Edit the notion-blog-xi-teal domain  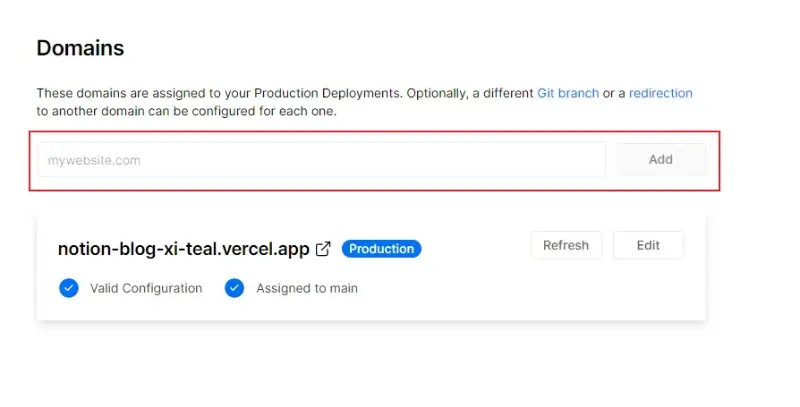pos(648,245)
